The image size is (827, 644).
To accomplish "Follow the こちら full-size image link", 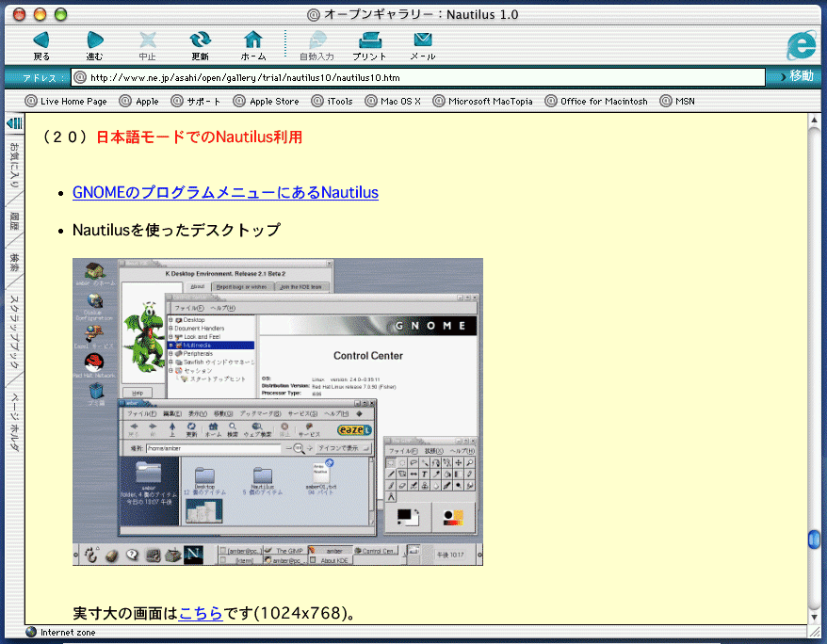I will coord(201,613).
